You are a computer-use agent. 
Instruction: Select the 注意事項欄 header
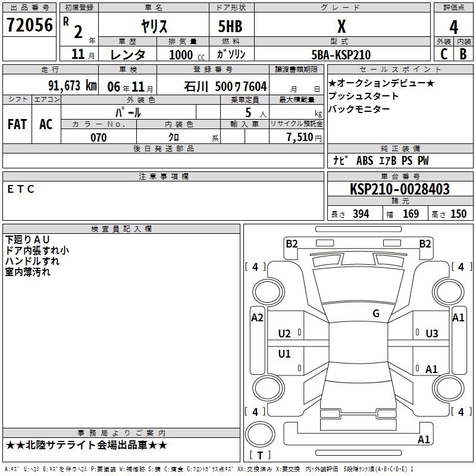(x=163, y=176)
